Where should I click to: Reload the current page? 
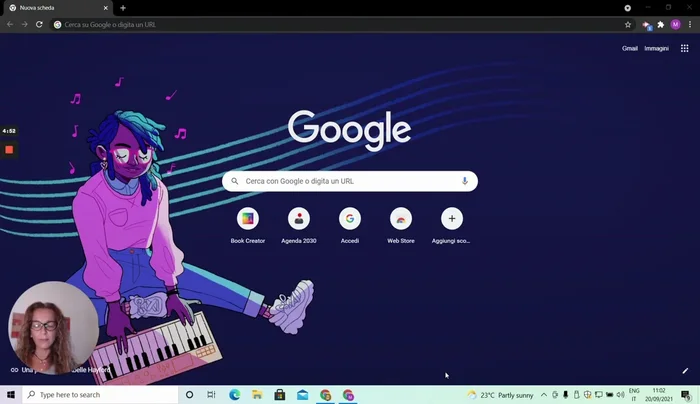pyautogui.click(x=39, y=25)
